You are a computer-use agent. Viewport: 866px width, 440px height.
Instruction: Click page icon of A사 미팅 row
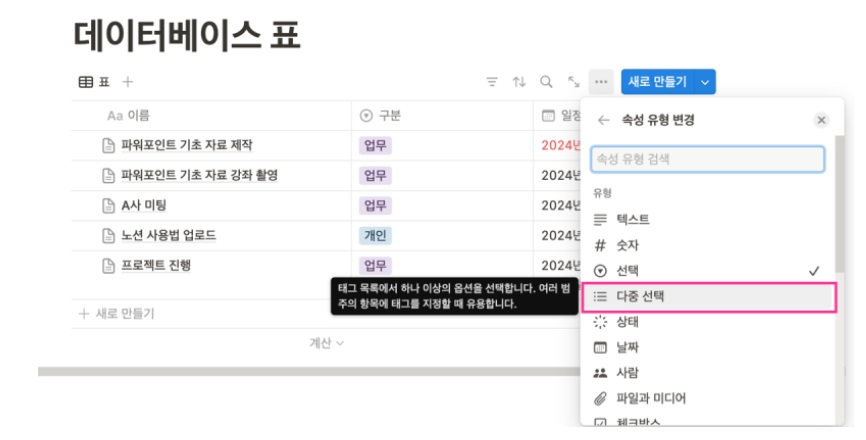108,206
